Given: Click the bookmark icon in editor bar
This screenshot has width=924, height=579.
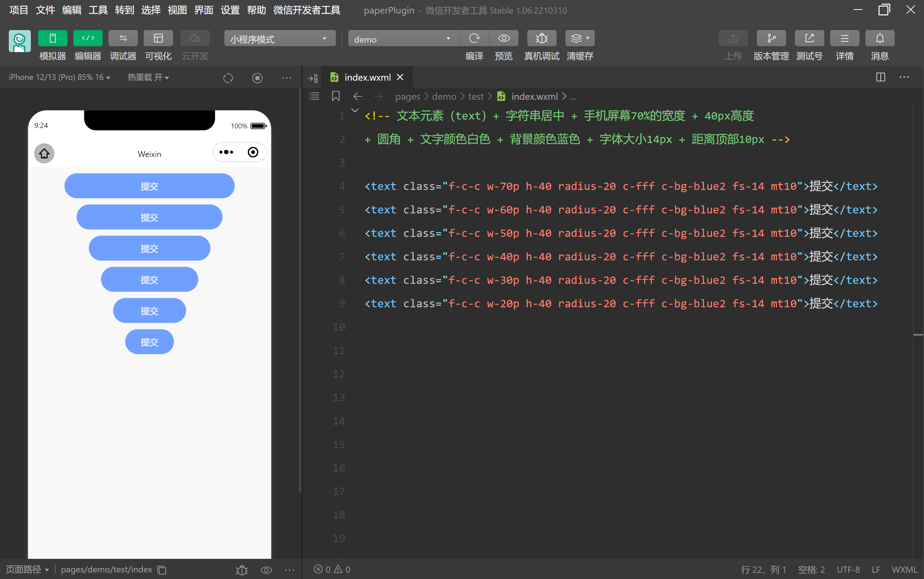Looking at the screenshot, I should 335,96.
